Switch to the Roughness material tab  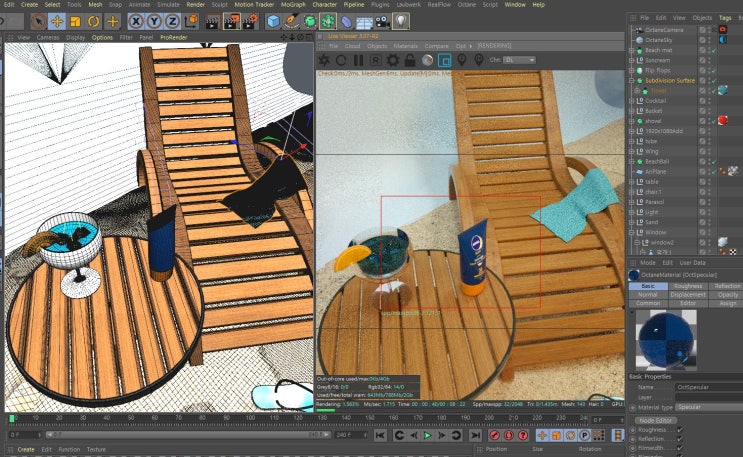click(688, 286)
